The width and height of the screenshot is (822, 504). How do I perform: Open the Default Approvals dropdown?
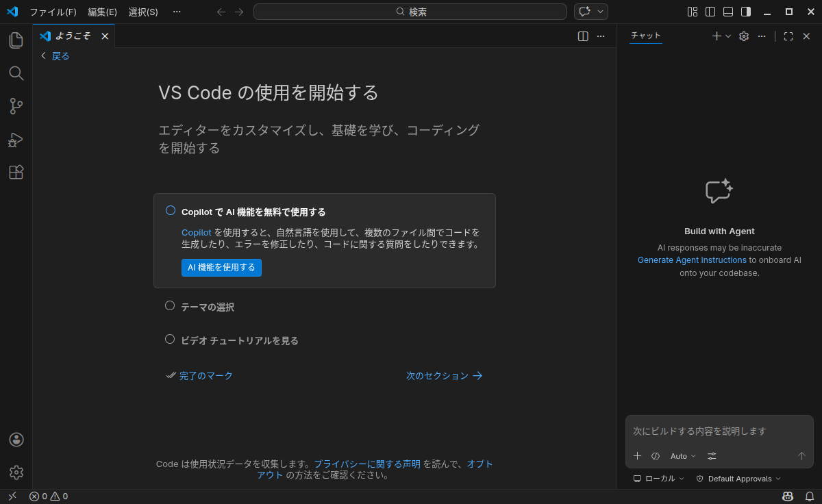pyautogui.click(x=738, y=479)
